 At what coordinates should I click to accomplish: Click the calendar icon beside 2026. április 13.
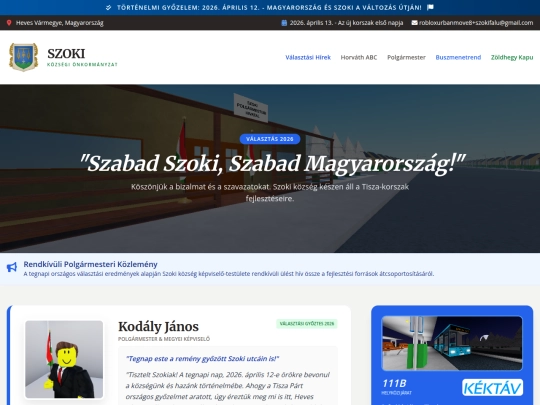tap(284, 23)
